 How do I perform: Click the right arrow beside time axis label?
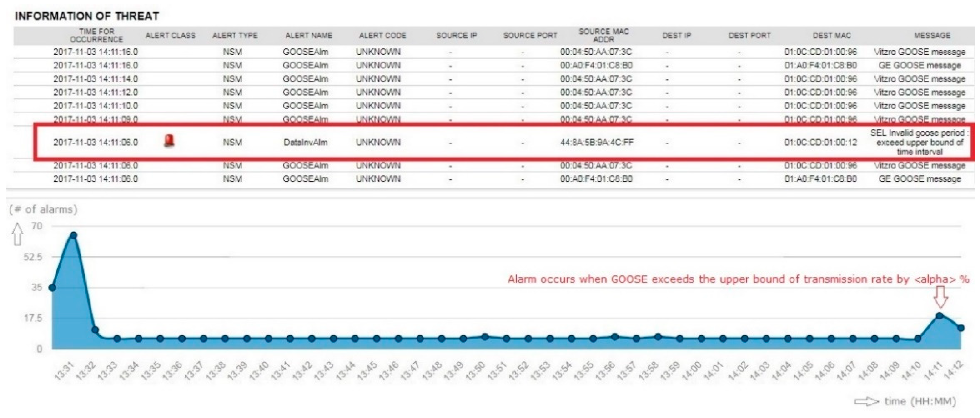point(867,402)
